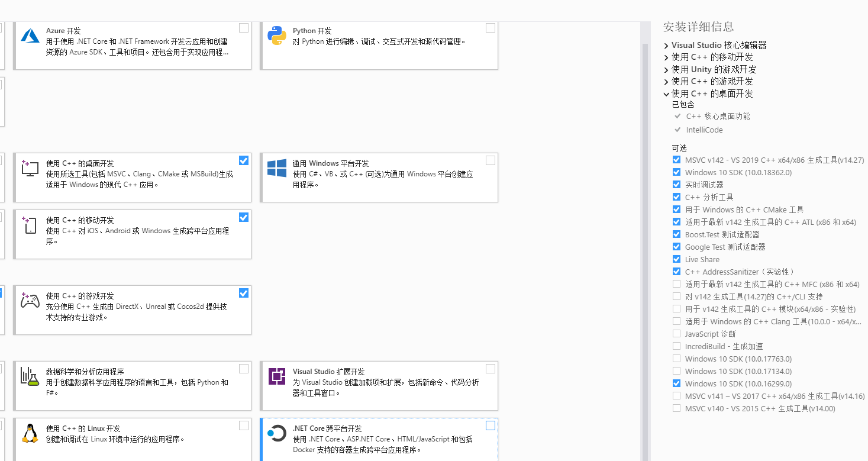Check the 通用 Windows 平台开发 workload checkbox

(491, 160)
